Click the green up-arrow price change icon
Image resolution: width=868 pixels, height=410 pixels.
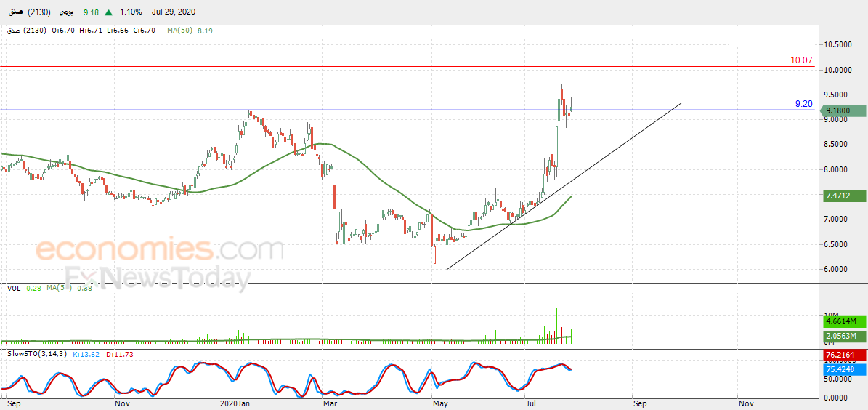[x=109, y=12]
